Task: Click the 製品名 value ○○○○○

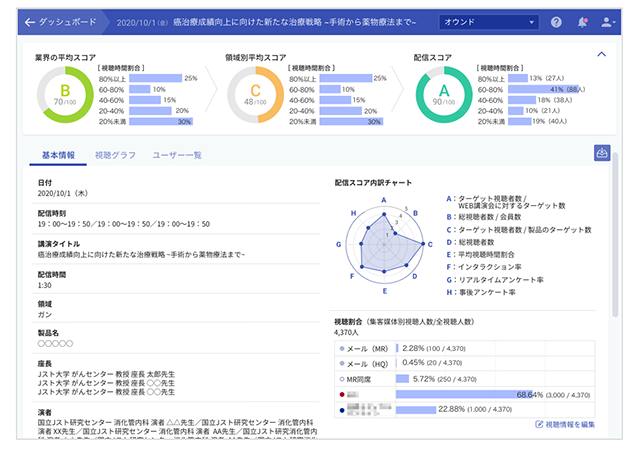Action: tap(55, 344)
